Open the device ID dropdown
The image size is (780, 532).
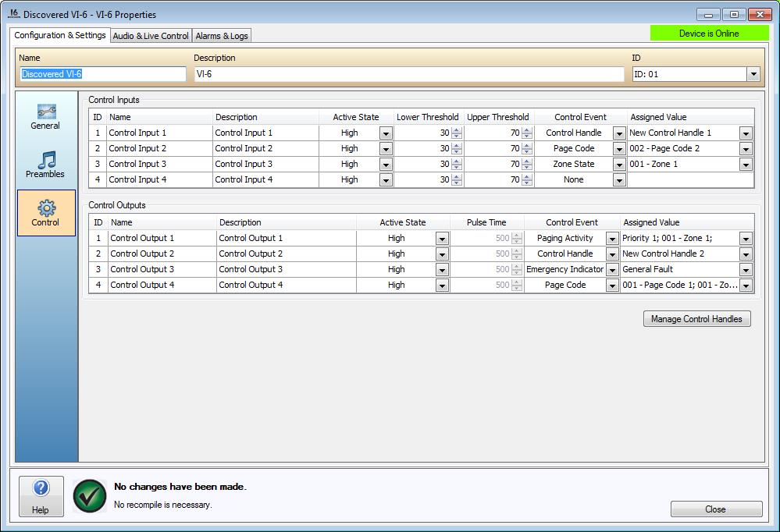pos(753,74)
